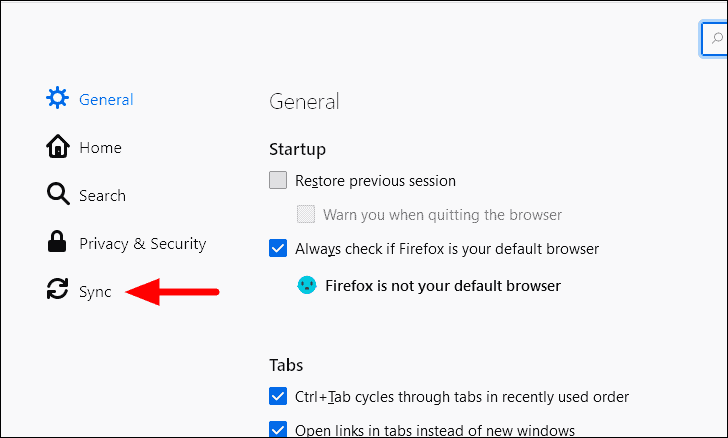Toggle Warn you when quitting the browser checkbox

[x=306, y=214]
